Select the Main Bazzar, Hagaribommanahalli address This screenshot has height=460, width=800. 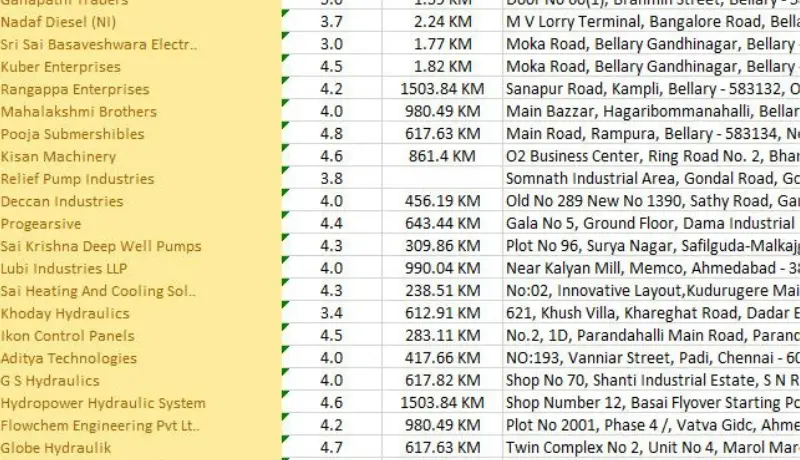click(652, 112)
